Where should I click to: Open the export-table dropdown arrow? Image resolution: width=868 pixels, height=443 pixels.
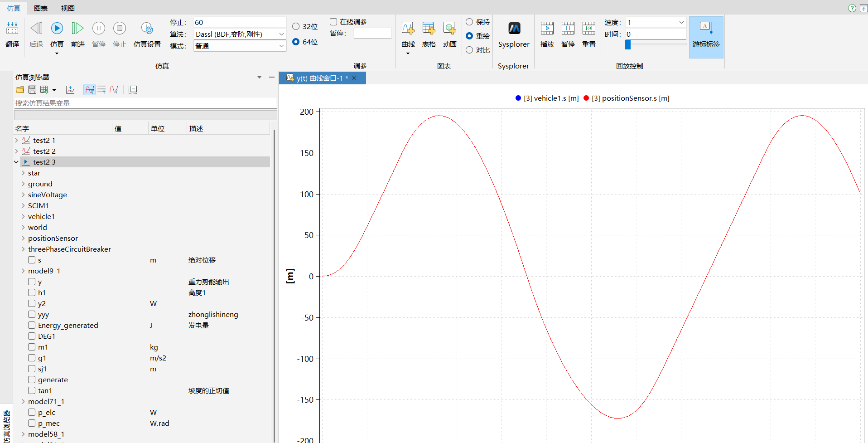pos(54,90)
